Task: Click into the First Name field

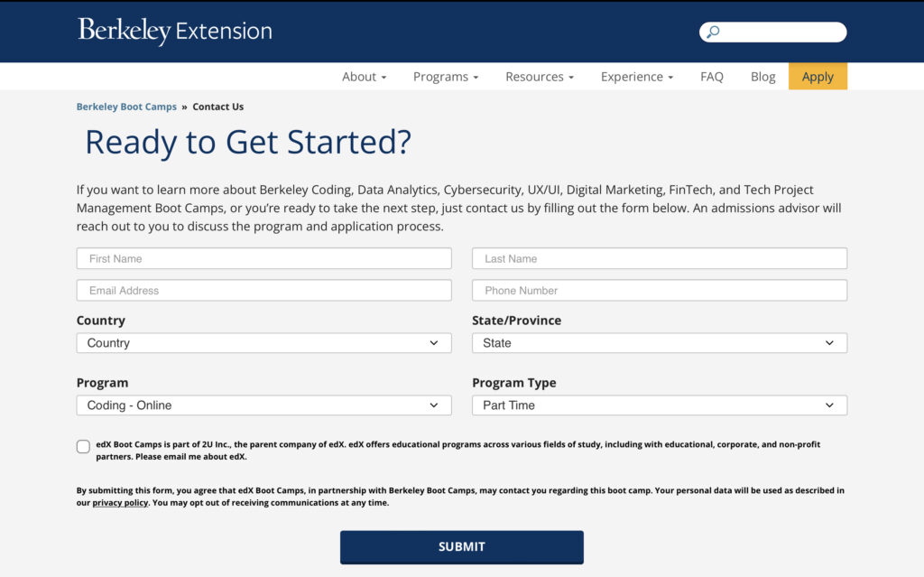Action: point(263,258)
